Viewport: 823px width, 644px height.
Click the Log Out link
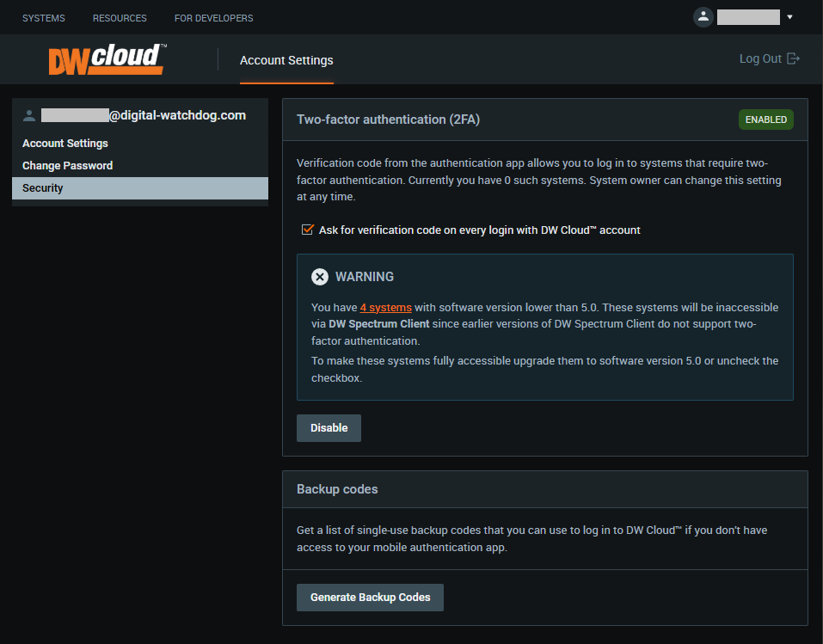(760, 59)
